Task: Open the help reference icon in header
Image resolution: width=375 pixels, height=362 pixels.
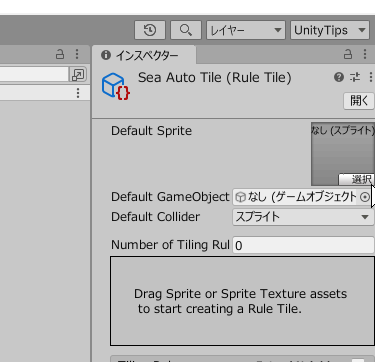Action: (339, 77)
